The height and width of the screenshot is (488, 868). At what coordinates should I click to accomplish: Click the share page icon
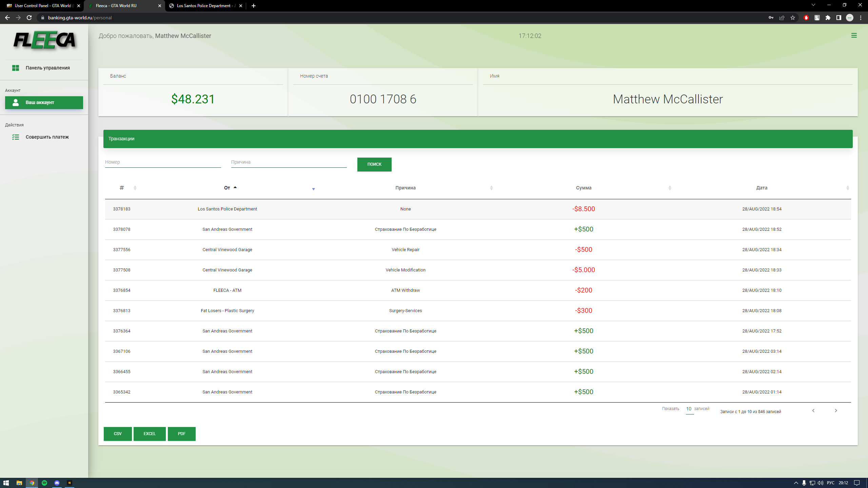pyautogui.click(x=782, y=18)
